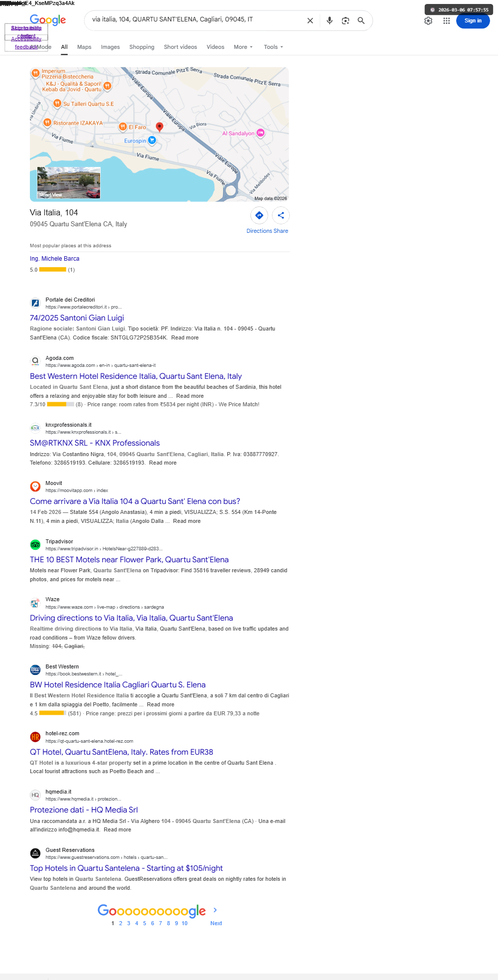504x980 pixels.
Task: Clear the search box with X icon
Action: click(310, 20)
